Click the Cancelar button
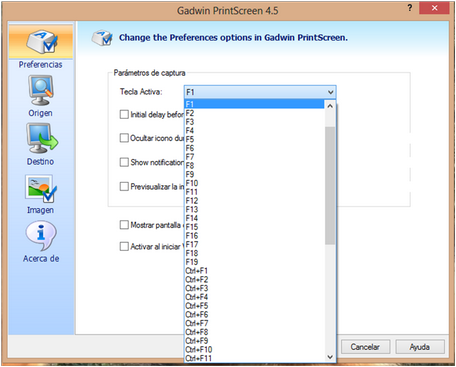456x367 pixels. pos(365,347)
